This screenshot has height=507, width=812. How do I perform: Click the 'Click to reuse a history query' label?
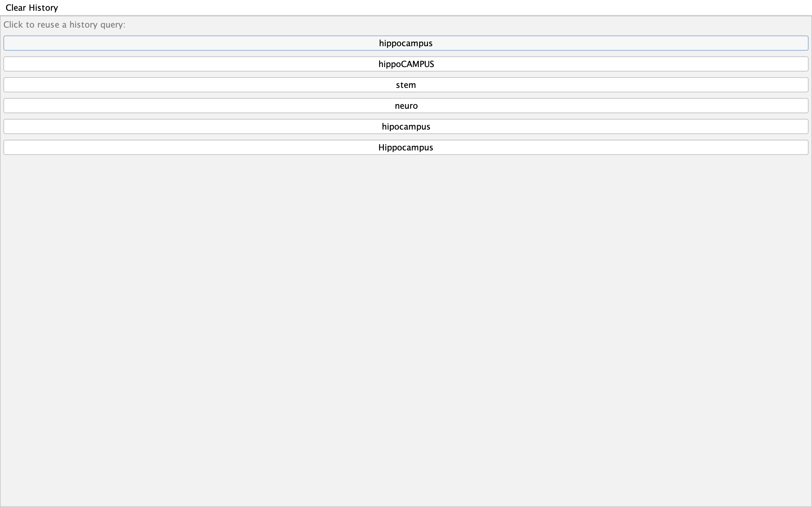tap(64, 25)
